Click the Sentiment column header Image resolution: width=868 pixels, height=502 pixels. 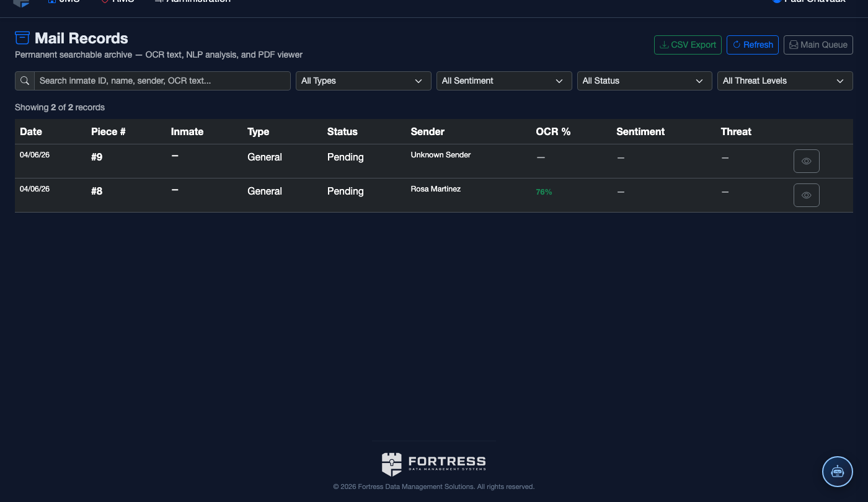click(640, 131)
